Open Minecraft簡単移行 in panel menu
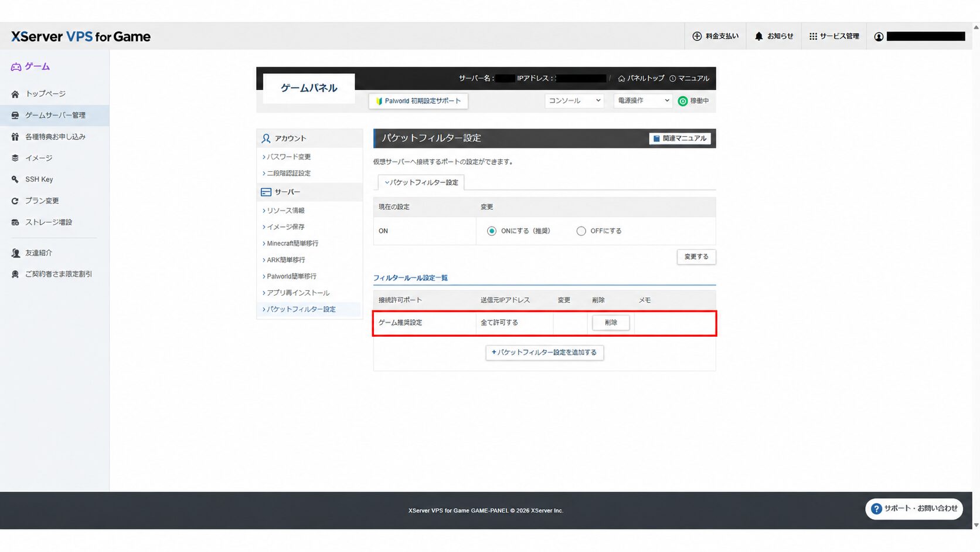The image size is (980, 552). click(292, 243)
